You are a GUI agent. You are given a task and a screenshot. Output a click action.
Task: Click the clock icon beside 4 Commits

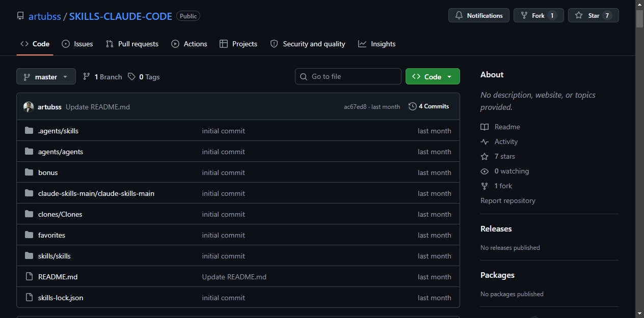[413, 106]
